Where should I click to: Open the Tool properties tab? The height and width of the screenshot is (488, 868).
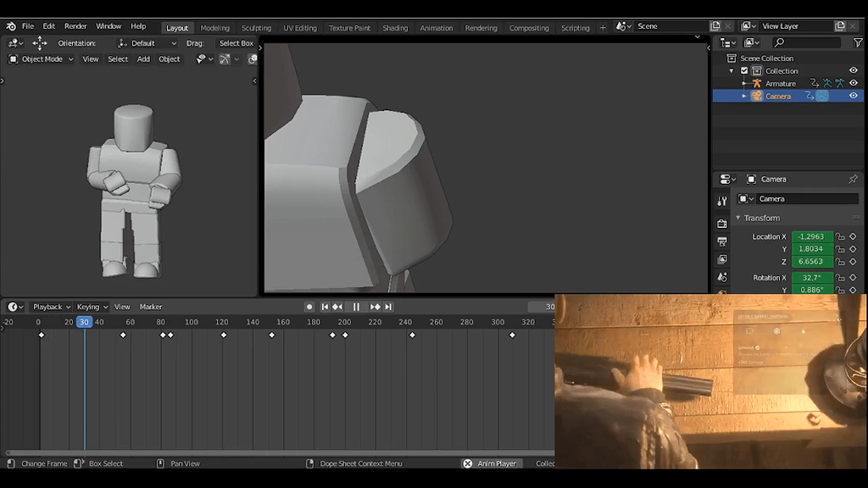722,202
